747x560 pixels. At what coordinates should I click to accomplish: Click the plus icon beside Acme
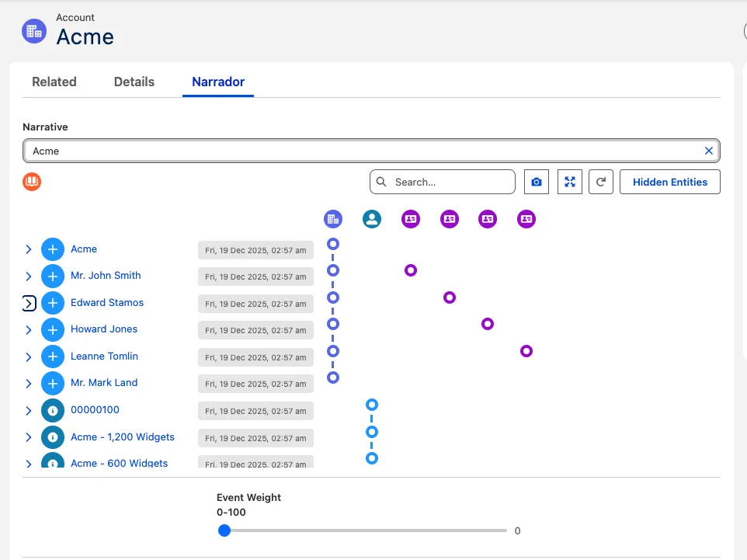[x=53, y=249]
